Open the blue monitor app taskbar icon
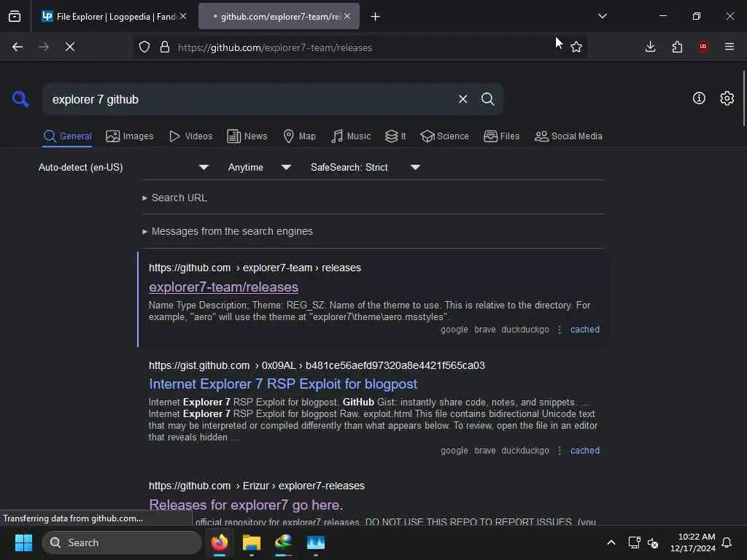747x560 pixels. 315,542
